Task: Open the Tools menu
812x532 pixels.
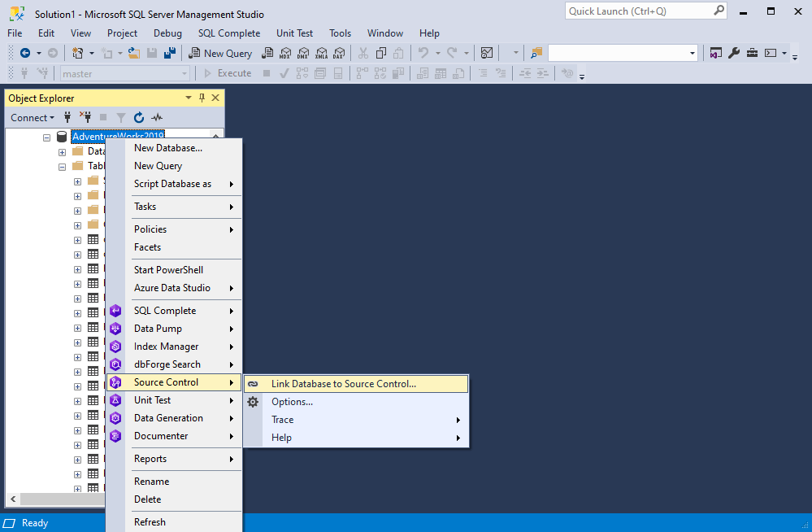Action: [x=341, y=33]
